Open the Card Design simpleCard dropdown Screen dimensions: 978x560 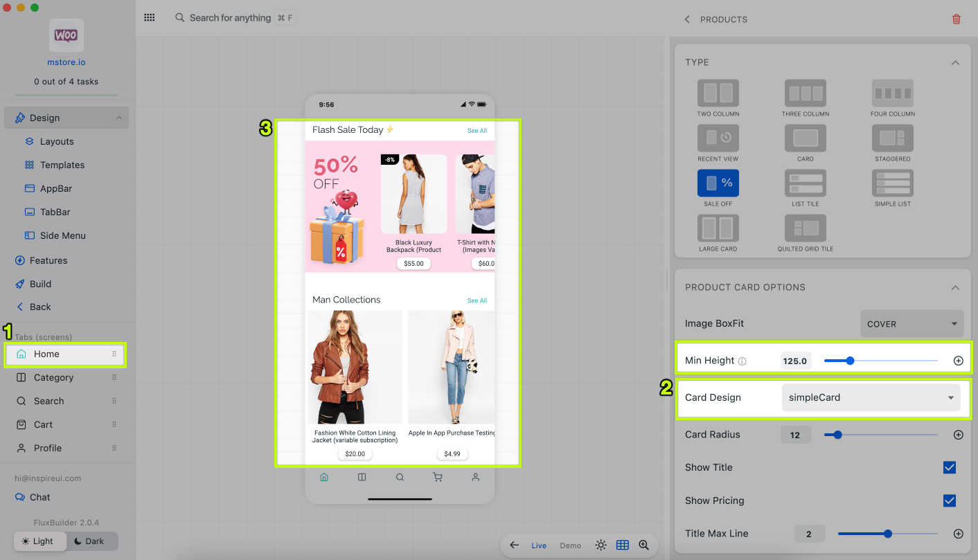[x=871, y=398]
